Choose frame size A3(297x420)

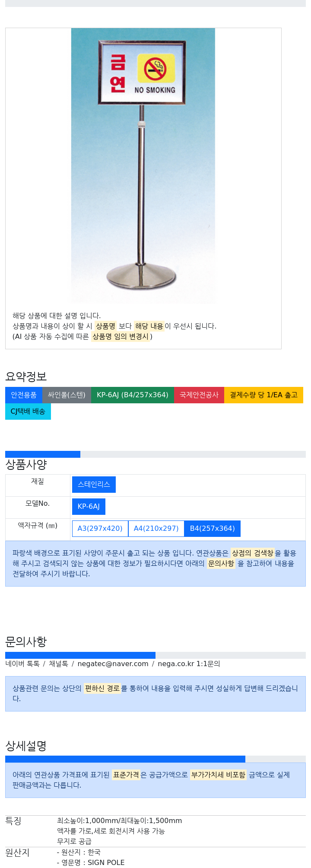point(100,529)
